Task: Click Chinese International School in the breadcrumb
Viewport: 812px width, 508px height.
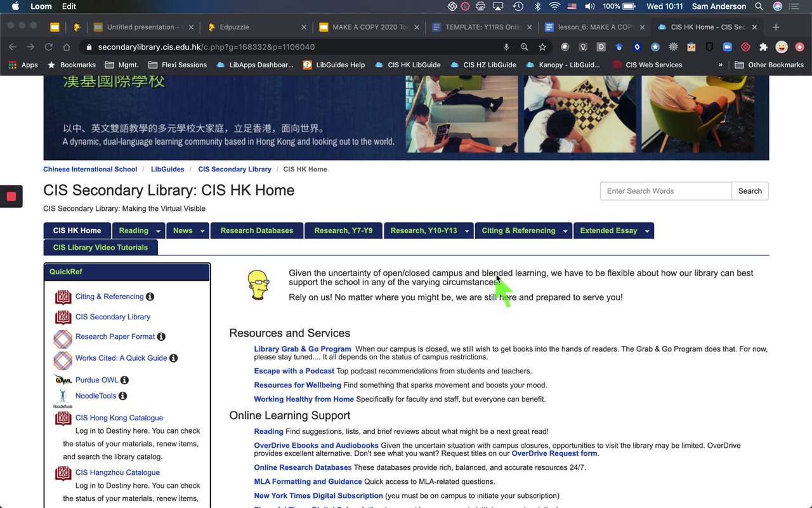Action: [90, 170]
